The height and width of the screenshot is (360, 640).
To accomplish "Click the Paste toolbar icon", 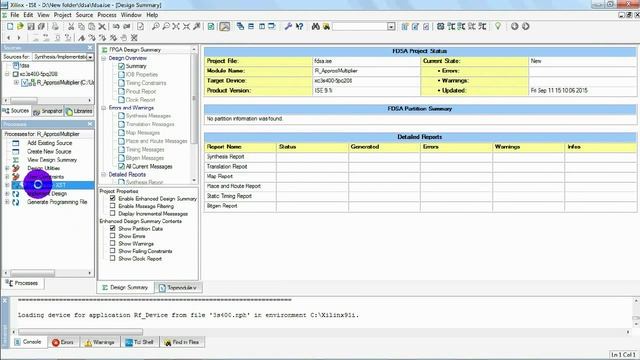I will pyautogui.click(x=91, y=27).
